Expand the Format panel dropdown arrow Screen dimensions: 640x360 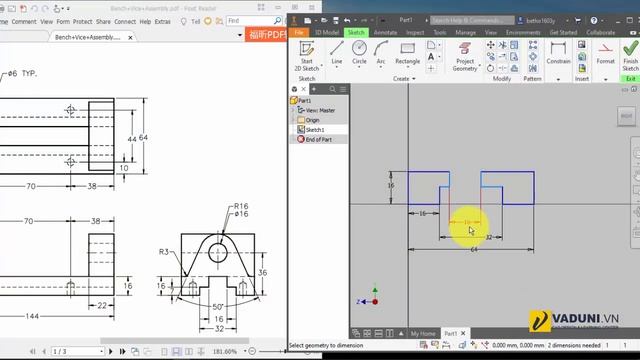605,79
